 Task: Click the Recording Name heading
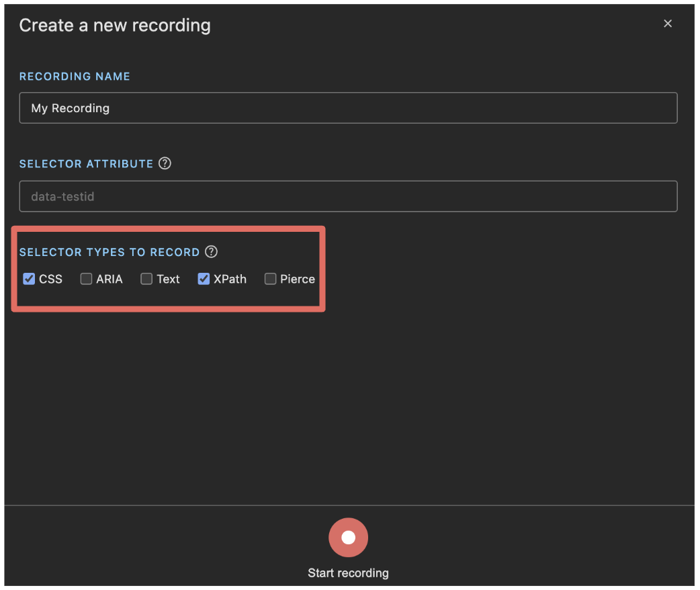coord(75,77)
